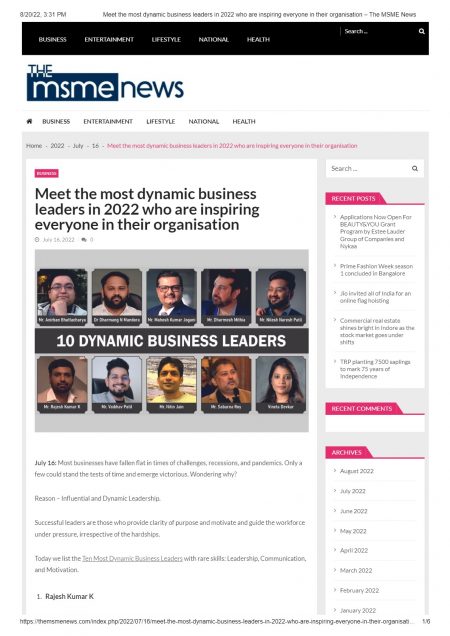
Task: Open the home icon in navigation bar
Action: tap(29, 121)
